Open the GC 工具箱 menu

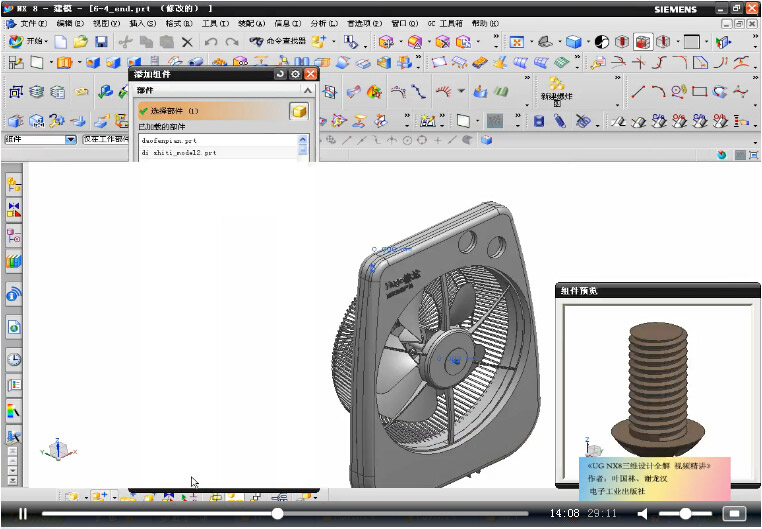(445, 23)
